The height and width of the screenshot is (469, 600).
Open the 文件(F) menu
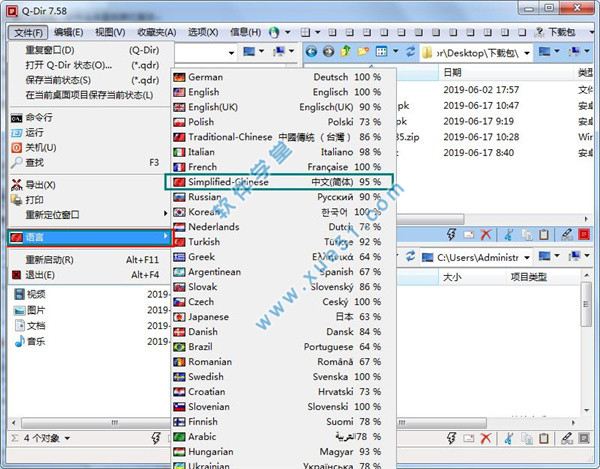(28, 33)
